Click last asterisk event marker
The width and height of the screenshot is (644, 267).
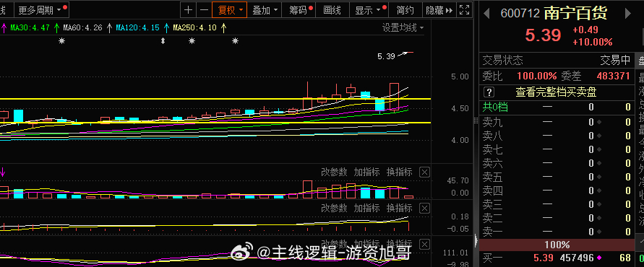[x=235, y=40]
